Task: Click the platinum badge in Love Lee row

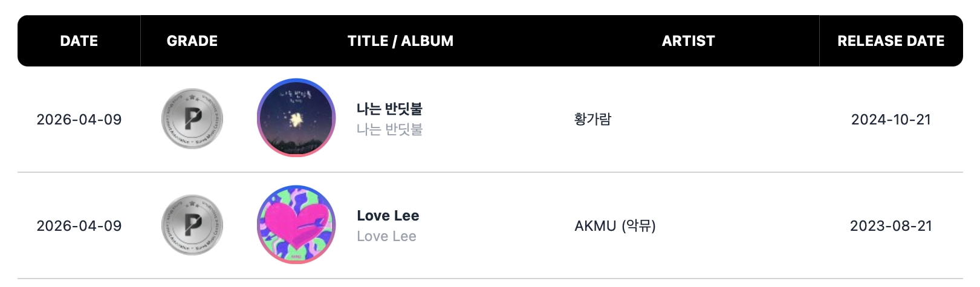Action: point(192,225)
